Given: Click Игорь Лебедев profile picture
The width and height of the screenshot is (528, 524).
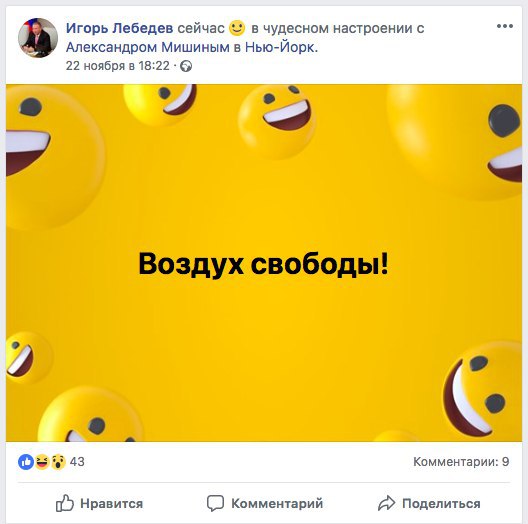Looking at the screenshot, I should tap(38, 38).
